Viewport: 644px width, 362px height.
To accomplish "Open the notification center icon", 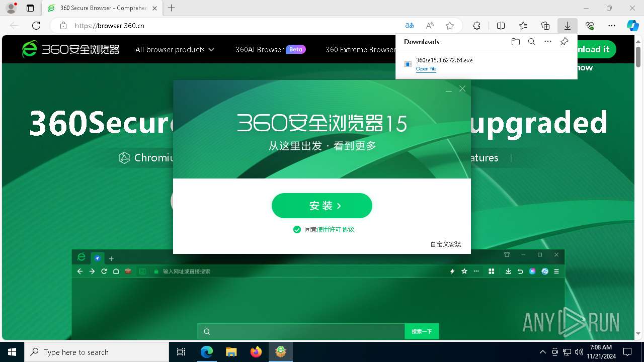I will coord(627,352).
